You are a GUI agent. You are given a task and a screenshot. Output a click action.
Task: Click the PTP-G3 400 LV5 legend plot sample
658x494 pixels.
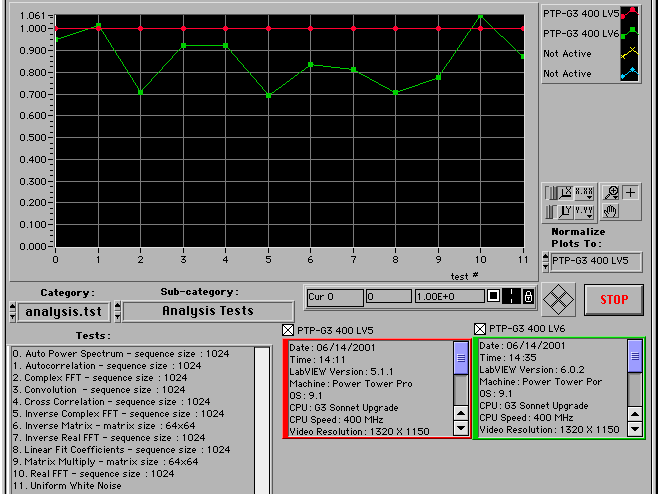[x=628, y=13]
